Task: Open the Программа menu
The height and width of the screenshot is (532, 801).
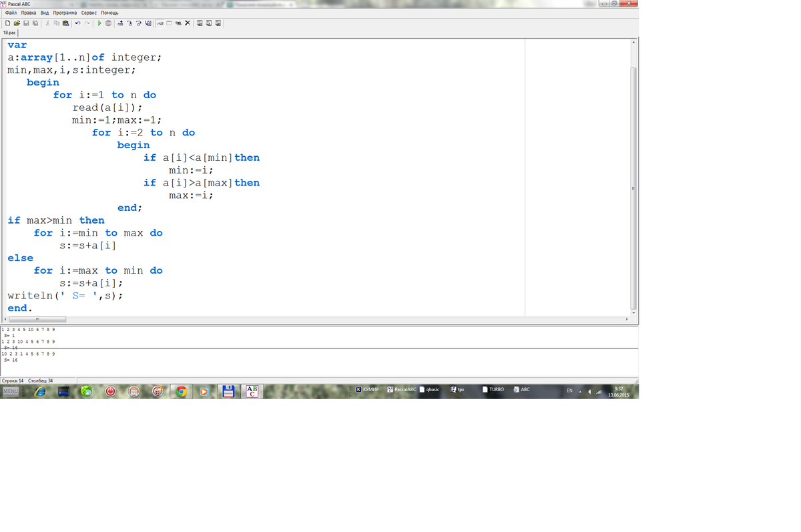Action: point(65,13)
